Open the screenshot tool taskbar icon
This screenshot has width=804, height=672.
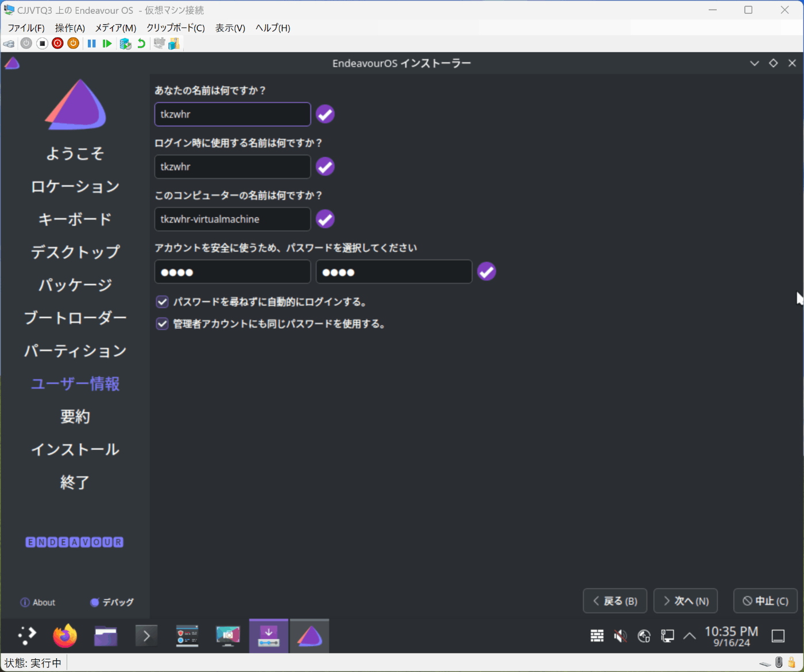[x=228, y=636]
